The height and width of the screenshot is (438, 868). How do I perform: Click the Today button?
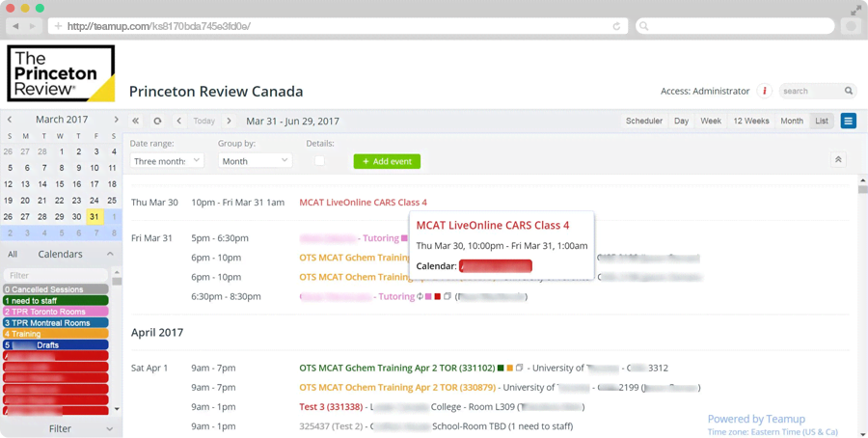coord(203,121)
